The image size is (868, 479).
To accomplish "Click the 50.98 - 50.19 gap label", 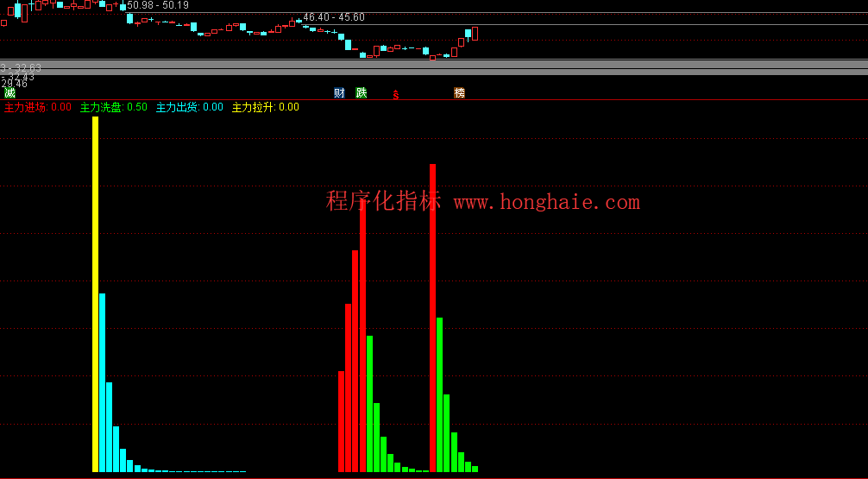I will tap(157, 5).
